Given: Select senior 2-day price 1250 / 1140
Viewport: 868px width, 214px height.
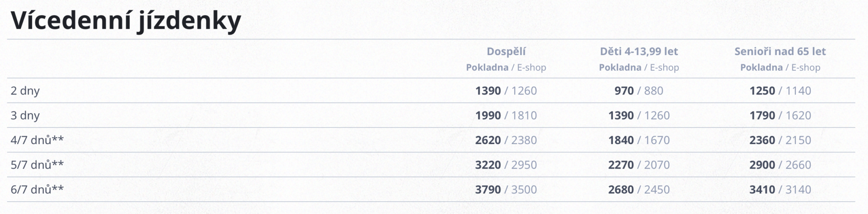Looking at the screenshot, I should [780, 91].
